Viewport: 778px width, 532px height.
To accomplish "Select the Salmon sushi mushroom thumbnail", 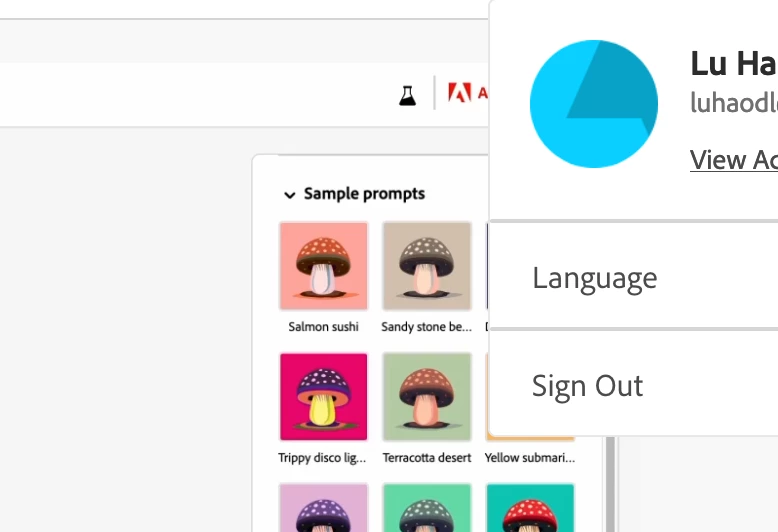I will (324, 266).
